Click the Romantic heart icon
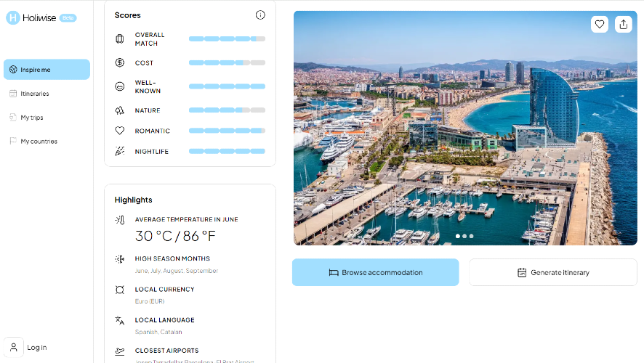Viewport: 644px width, 363px height. click(119, 131)
